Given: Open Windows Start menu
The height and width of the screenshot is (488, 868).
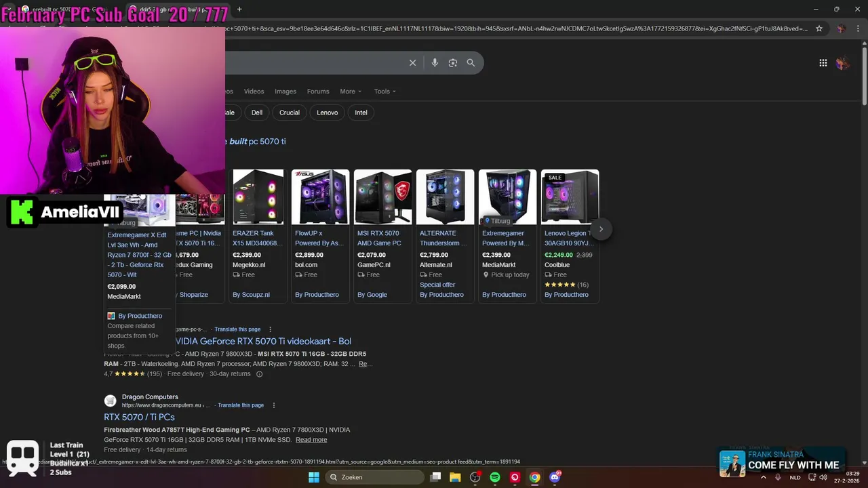Looking at the screenshot, I should [x=314, y=477].
